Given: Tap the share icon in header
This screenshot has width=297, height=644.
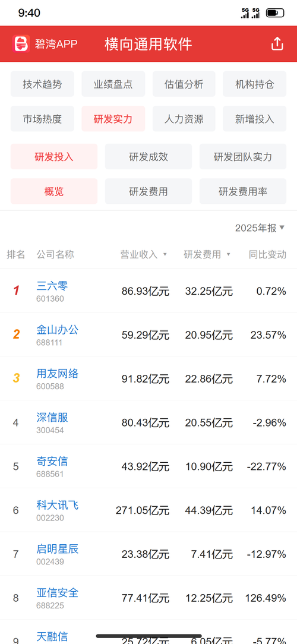Looking at the screenshot, I should 277,43.
